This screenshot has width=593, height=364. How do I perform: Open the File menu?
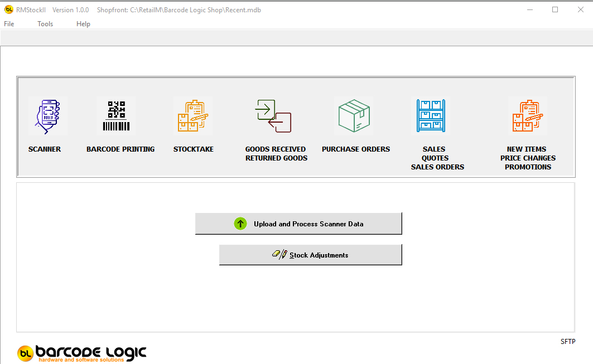click(x=9, y=23)
